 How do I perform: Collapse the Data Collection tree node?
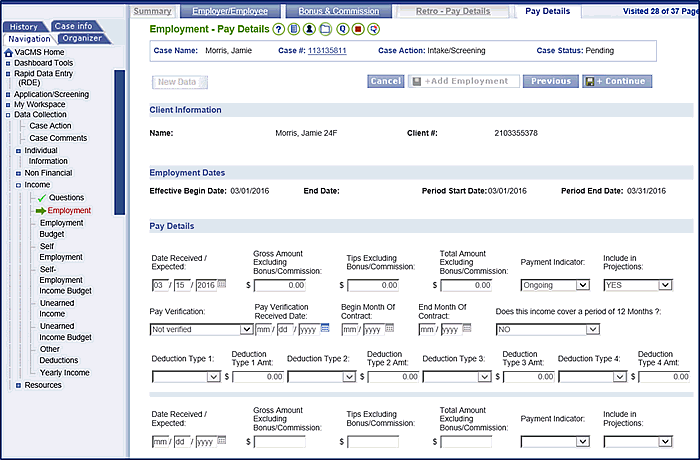8,115
